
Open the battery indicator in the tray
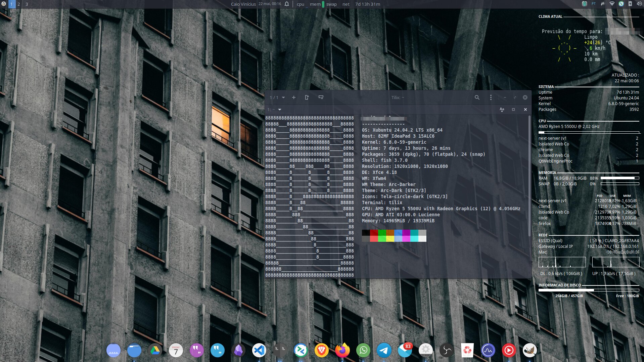[x=630, y=4]
